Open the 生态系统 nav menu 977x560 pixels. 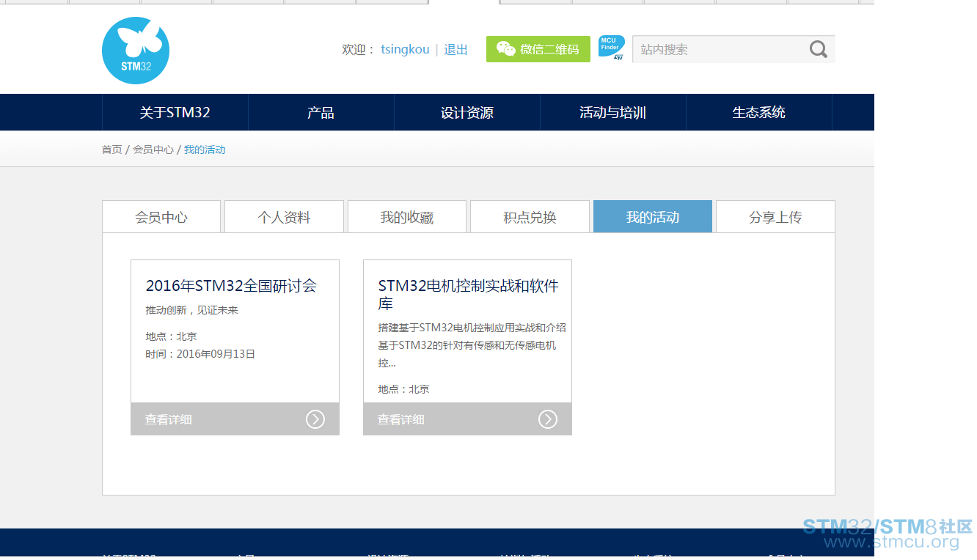[759, 112]
